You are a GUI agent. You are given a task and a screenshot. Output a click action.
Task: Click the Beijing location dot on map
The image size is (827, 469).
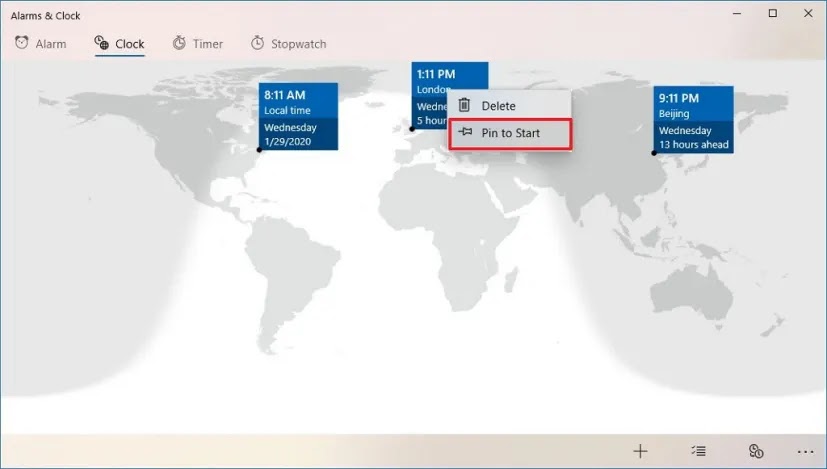tap(654, 153)
